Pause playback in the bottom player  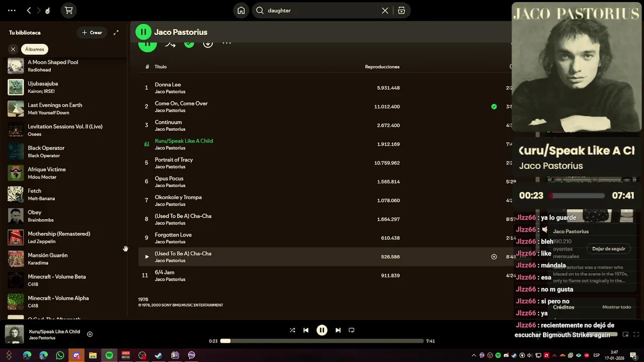(x=322, y=330)
